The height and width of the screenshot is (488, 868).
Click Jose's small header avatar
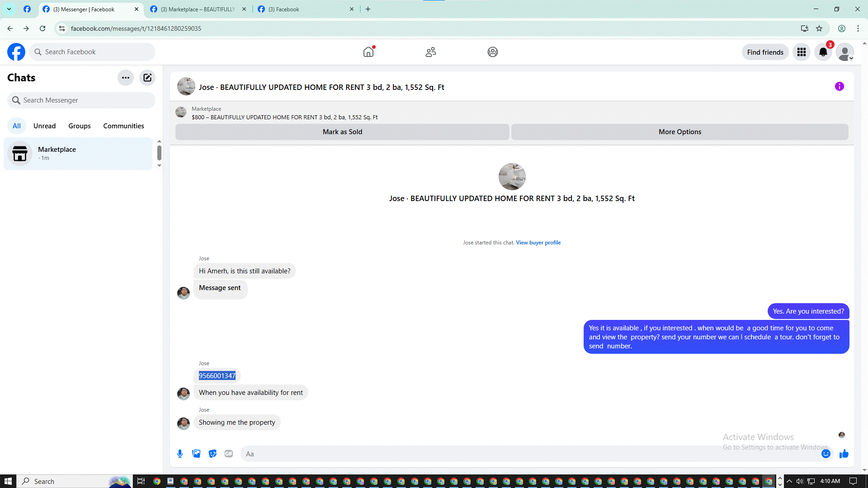tap(186, 86)
